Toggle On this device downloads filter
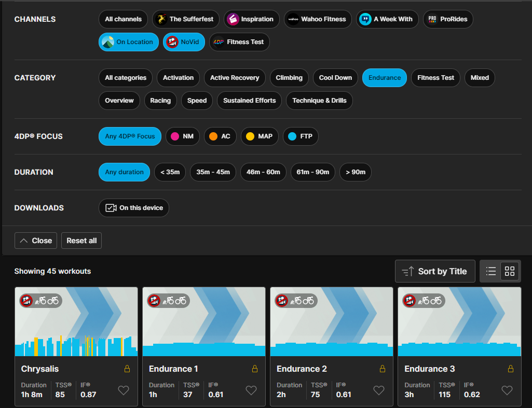This screenshot has height=408, width=532. pos(134,208)
